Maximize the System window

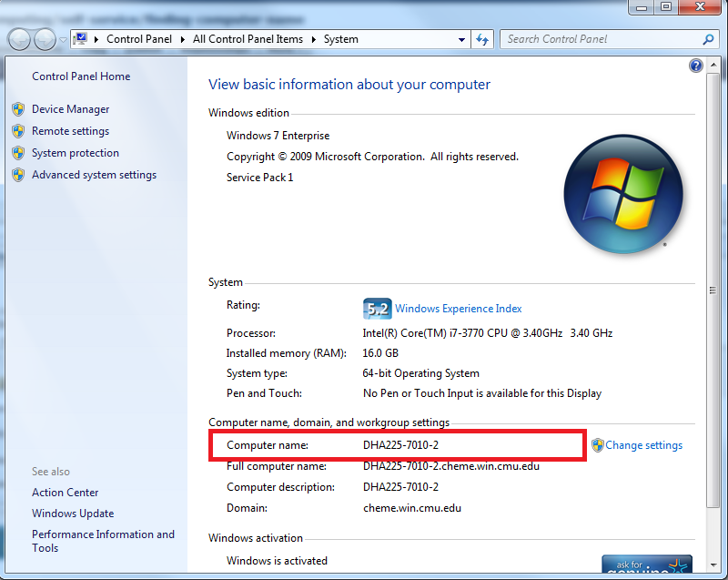666,7
